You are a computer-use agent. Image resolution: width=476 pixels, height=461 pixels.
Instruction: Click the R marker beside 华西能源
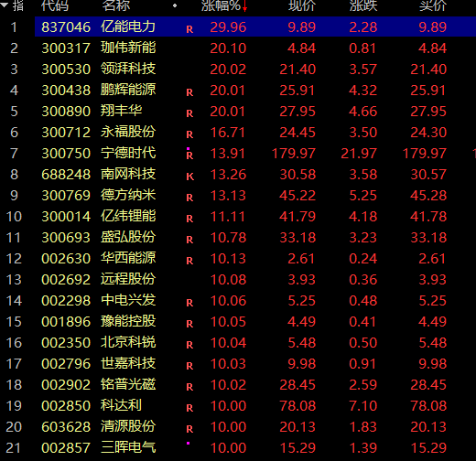(189, 261)
